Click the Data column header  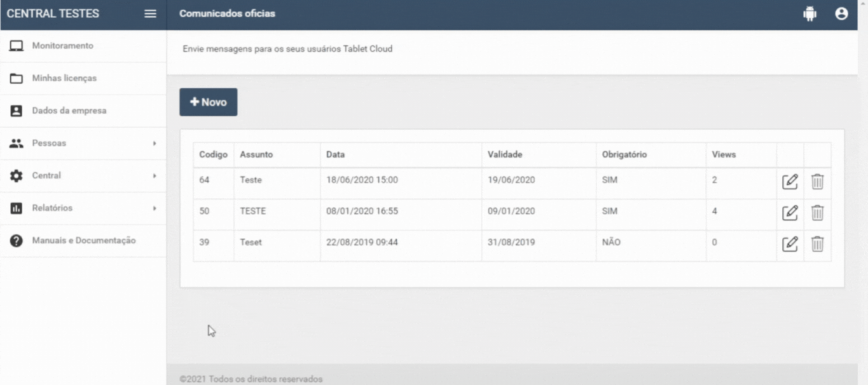coord(335,154)
